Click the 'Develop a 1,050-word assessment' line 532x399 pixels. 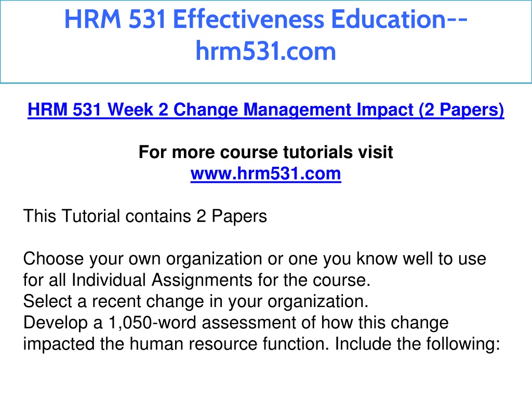[x=236, y=323]
